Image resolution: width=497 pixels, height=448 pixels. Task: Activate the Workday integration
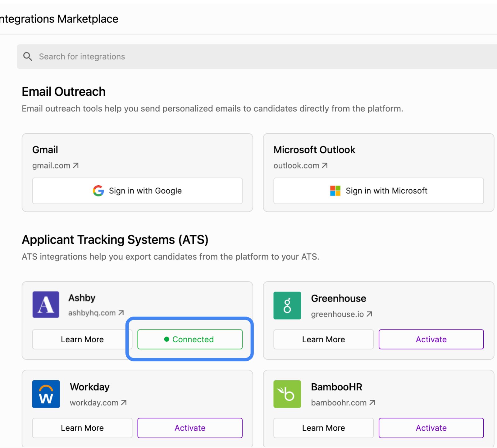click(x=190, y=428)
